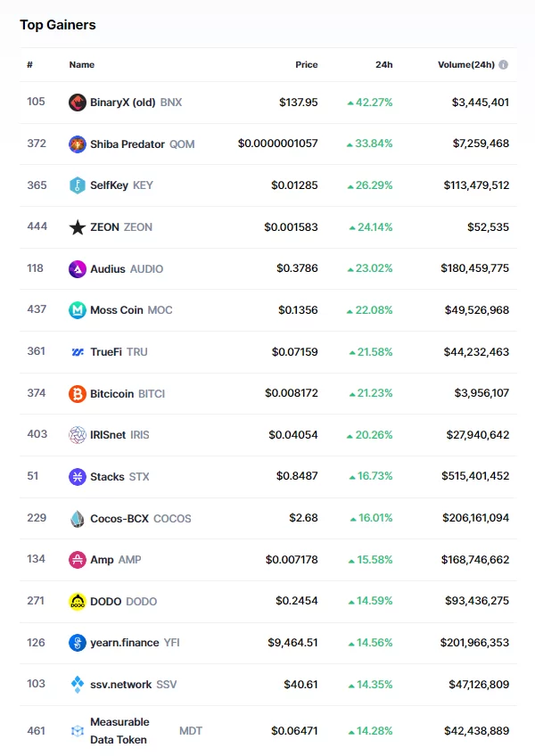535x756 pixels.
Task: Sort table by 24h column header
Action: click(x=383, y=65)
